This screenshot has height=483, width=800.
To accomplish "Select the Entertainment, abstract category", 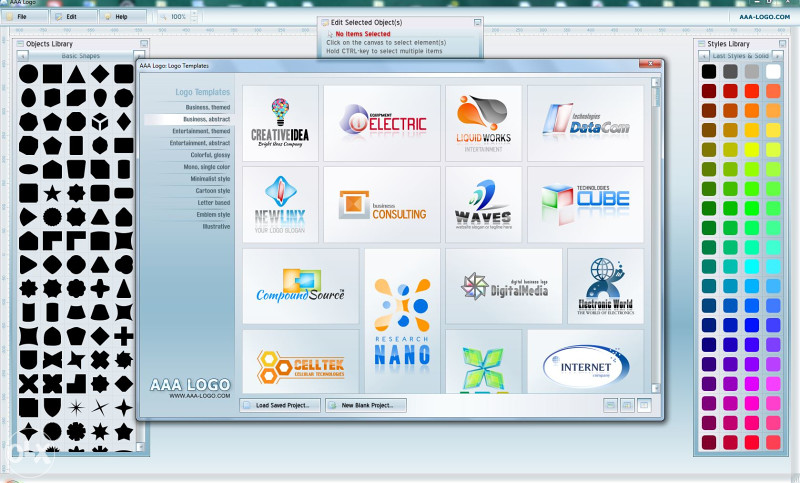I will [200, 143].
